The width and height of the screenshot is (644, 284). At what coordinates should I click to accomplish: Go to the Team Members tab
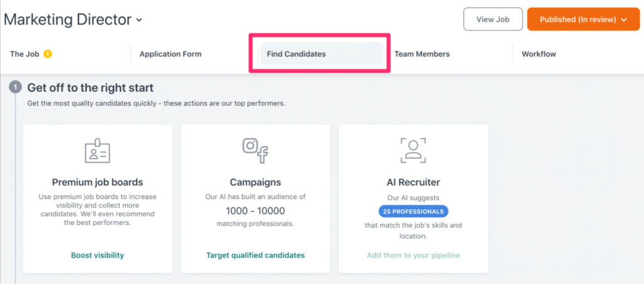click(x=422, y=54)
